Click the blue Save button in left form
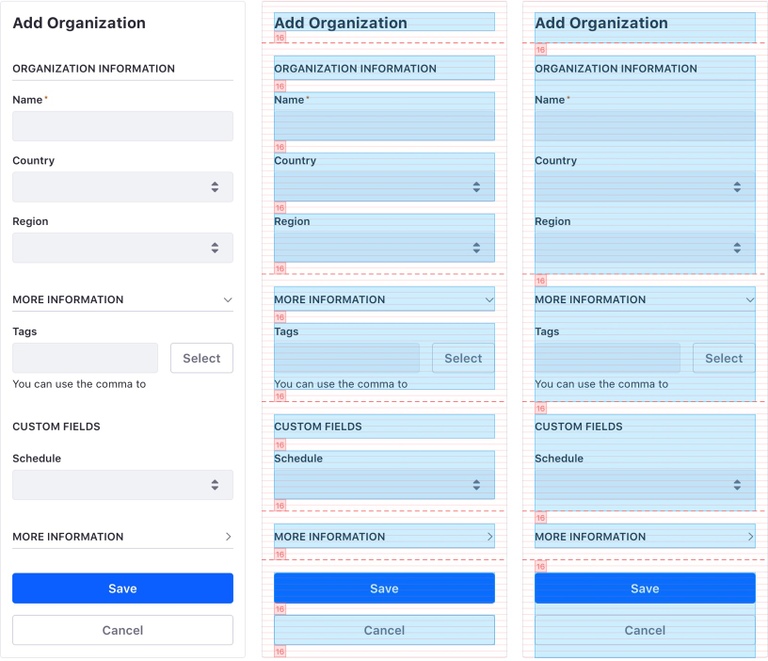The height and width of the screenshot is (661, 768). click(x=122, y=588)
